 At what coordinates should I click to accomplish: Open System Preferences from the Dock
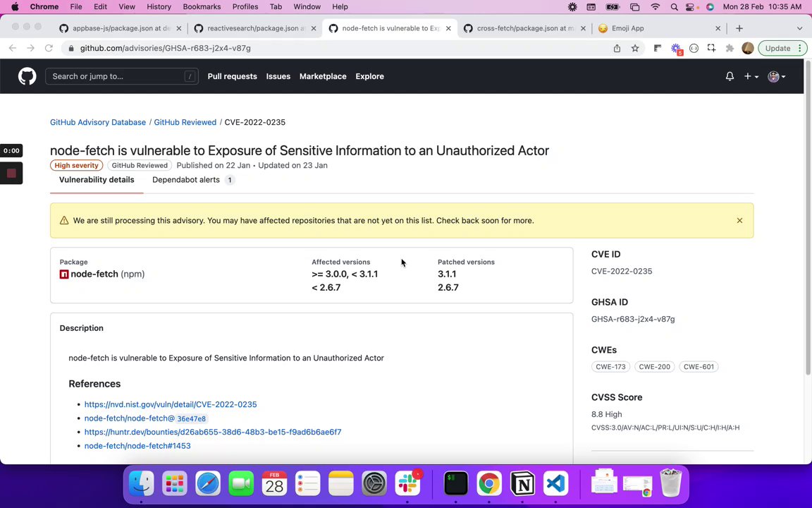pos(374,483)
